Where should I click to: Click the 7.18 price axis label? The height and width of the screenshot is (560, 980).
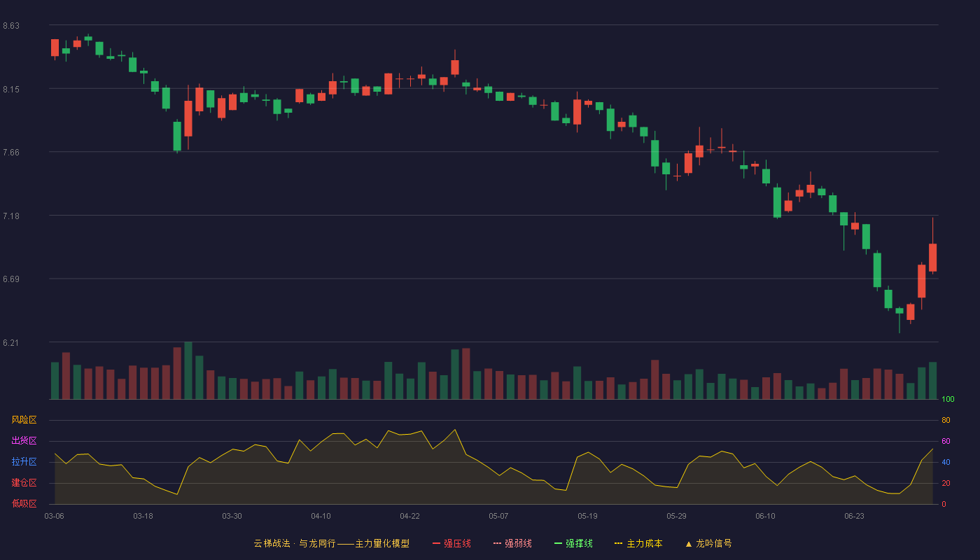coord(11,216)
